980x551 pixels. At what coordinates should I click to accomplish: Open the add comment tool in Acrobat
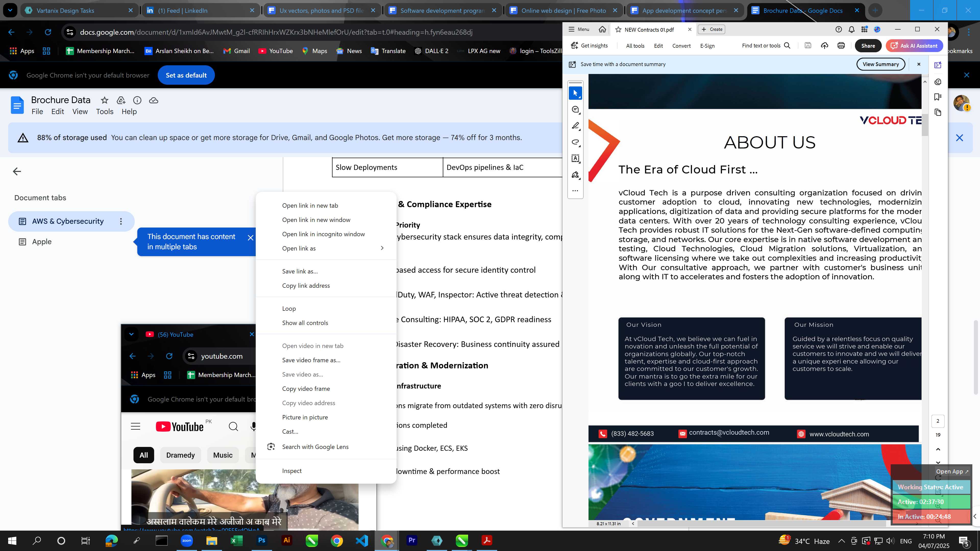tap(575, 109)
